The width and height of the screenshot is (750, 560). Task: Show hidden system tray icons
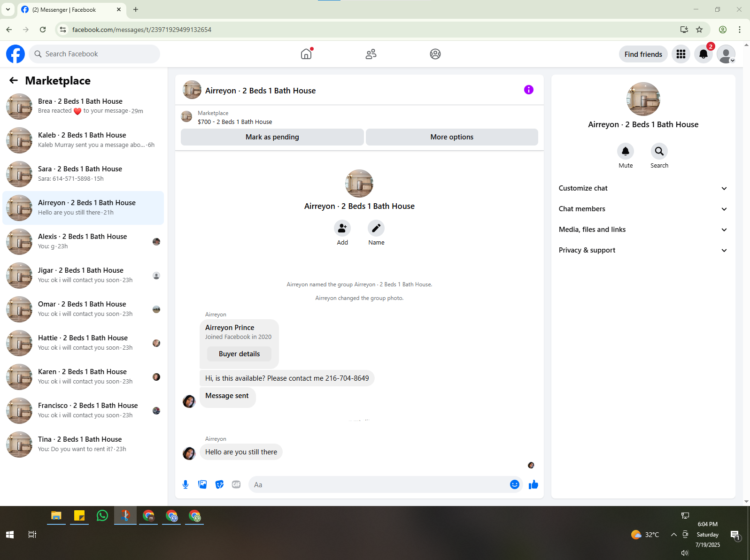click(x=673, y=535)
